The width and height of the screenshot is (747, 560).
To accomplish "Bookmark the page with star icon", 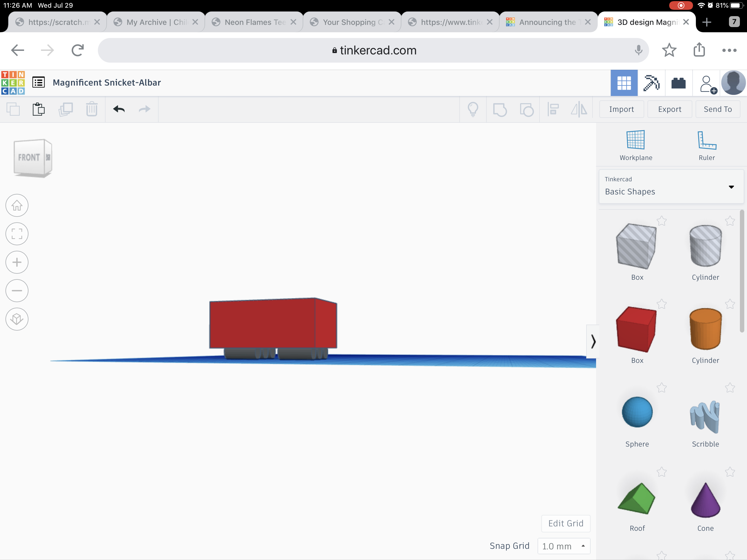I will 669,50.
